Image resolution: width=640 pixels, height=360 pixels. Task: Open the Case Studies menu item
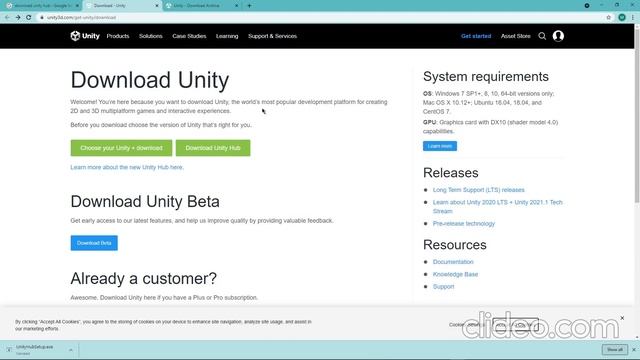click(x=189, y=36)
